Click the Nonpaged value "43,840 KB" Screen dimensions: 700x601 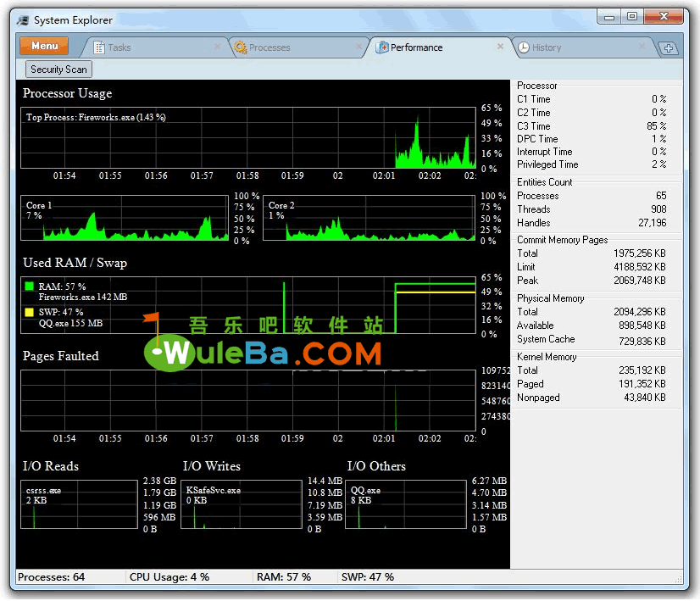[645, 398]
